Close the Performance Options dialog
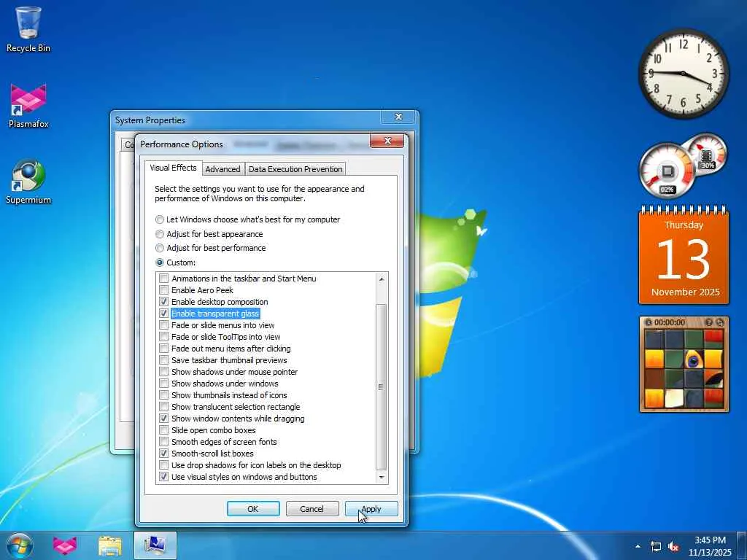Image resolution: width=747 pixels, height=560 pixels. [387, 141]
